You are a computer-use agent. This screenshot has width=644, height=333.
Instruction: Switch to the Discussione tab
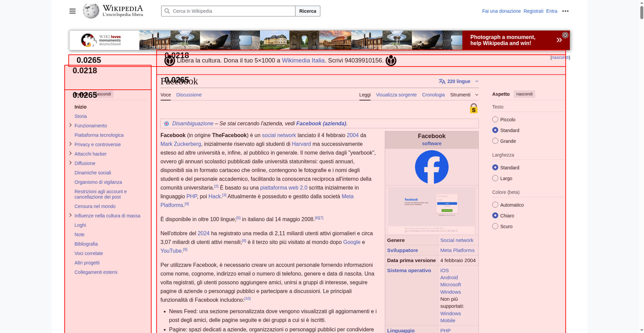[189, 95]
